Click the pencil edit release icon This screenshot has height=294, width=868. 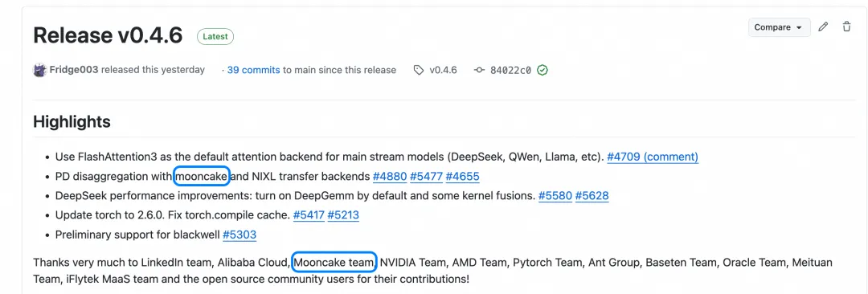click(x=823, y=27)
